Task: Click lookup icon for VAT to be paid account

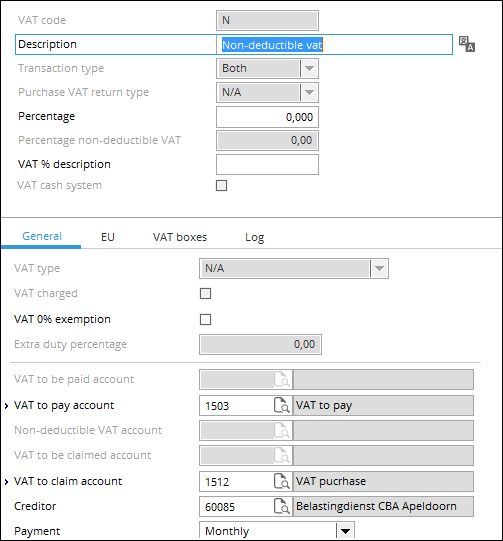Action: [x=282, y=380]
